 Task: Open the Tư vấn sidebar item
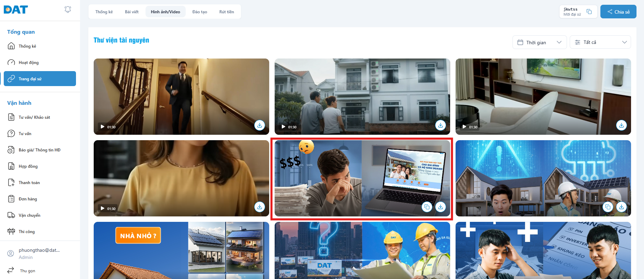[x=40, y=133]
